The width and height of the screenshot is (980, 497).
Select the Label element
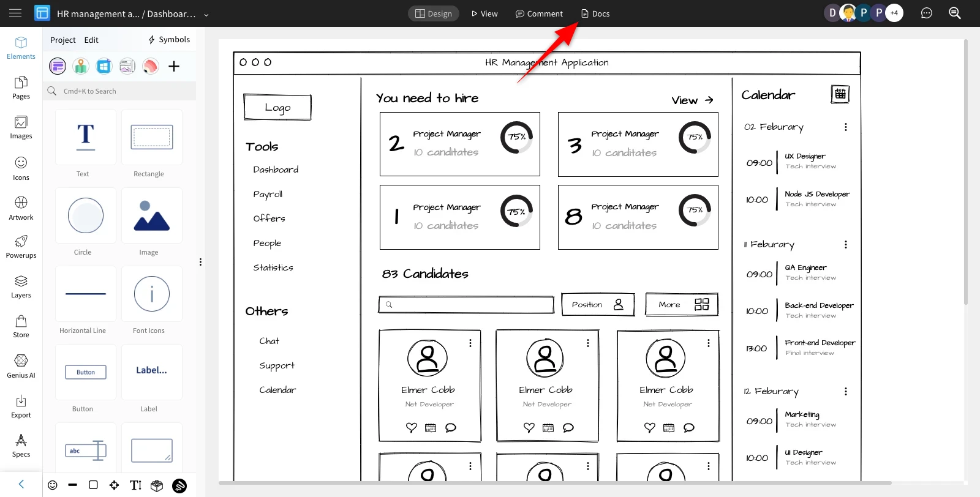point(152,372)
